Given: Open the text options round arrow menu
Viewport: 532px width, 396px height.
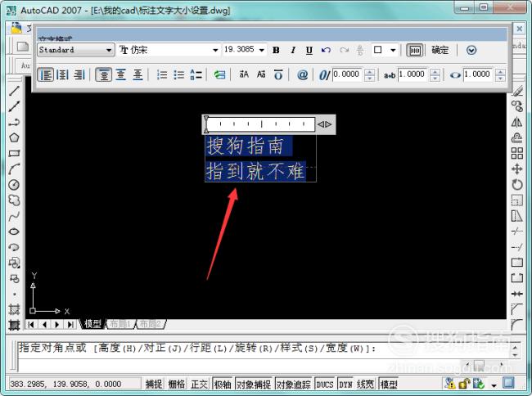Looking at the screenshot, I should [x=471, y=50].
